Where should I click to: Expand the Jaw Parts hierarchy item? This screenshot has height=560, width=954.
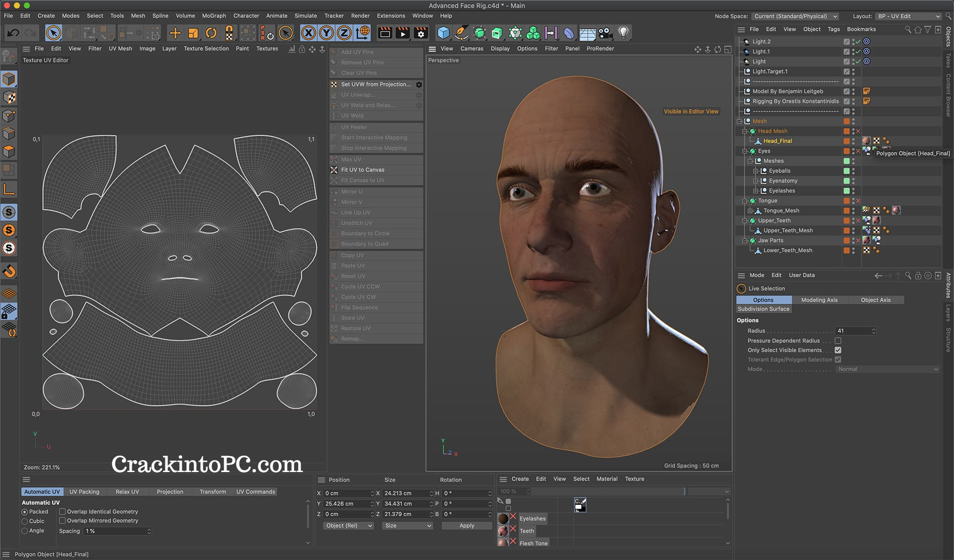[x=745, y=240]
